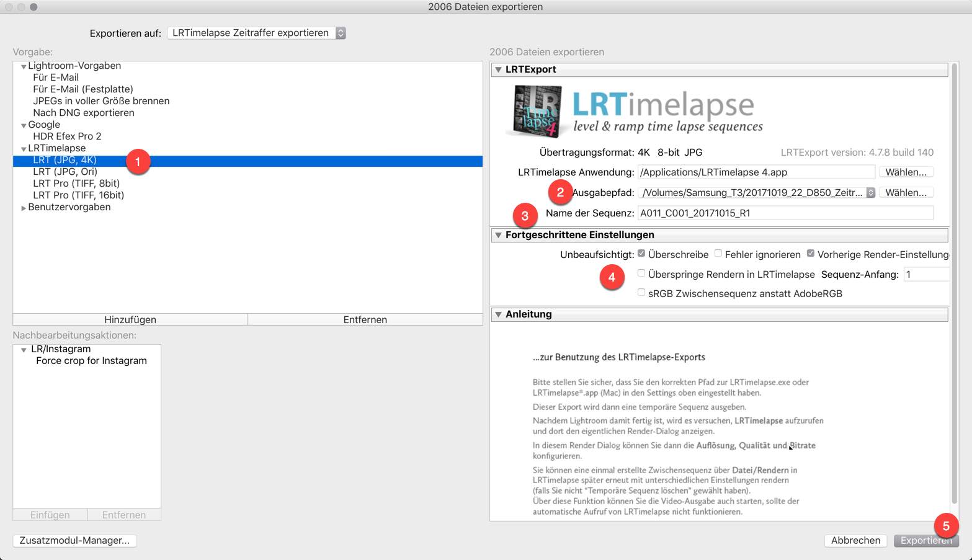This screenshot has width=972, height=560.
Task: Collapse the Google preset group
Action: (x=24, y=125)
